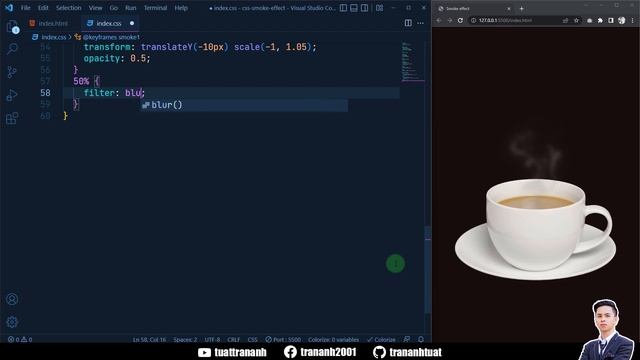The width and height of the screenshot is (640, 360).
Task: Click Spaces: 2 indentation status
Action: pyautogui.click(x=185, y=340)
